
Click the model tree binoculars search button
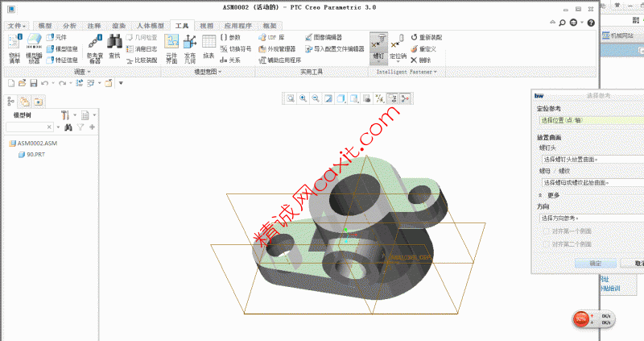click(x=68, y=127)
